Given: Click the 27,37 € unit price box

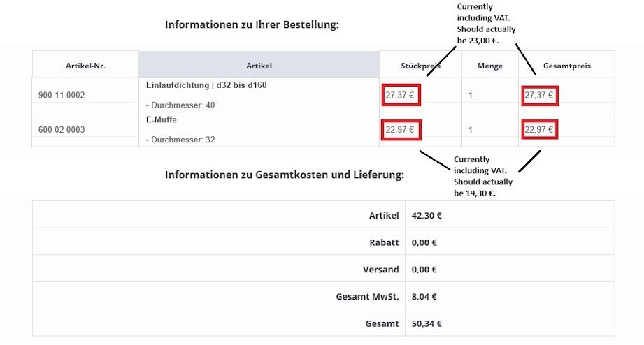Looking at the screenshot, I should 401,95.
